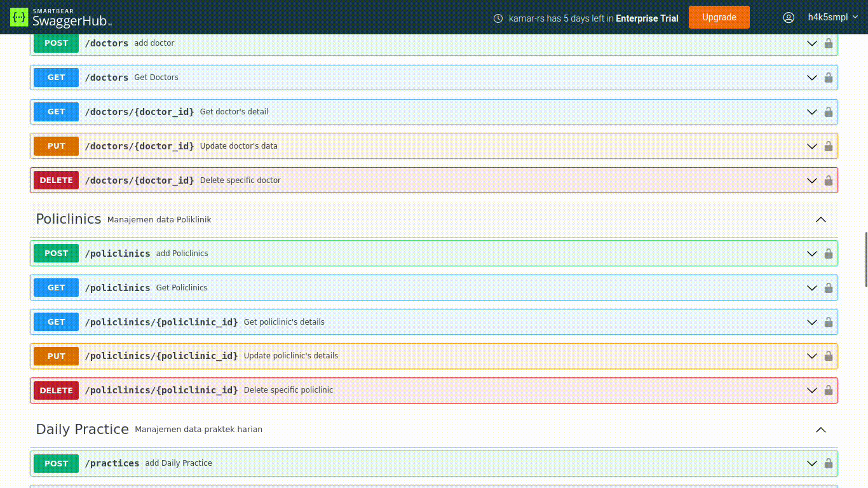Click lock icon on Get policlinic's details row
Image resolution: width=868 pixels, height=488 pixels.
[x=829, y=322]
